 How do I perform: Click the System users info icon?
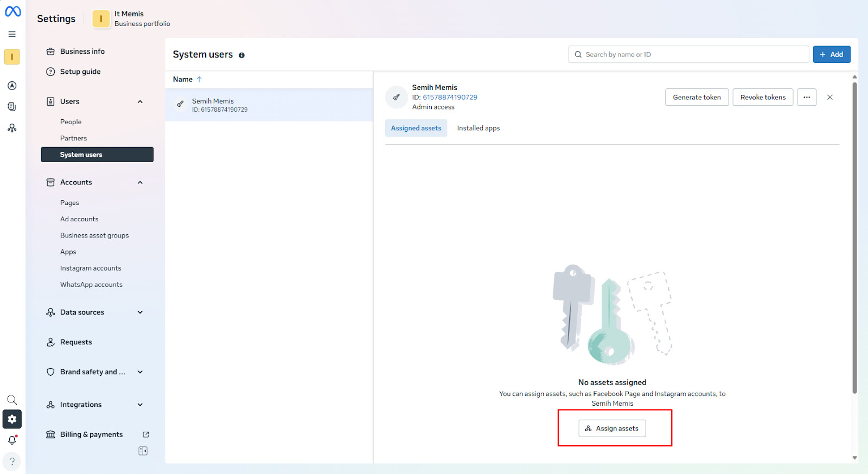coord(241,55)
